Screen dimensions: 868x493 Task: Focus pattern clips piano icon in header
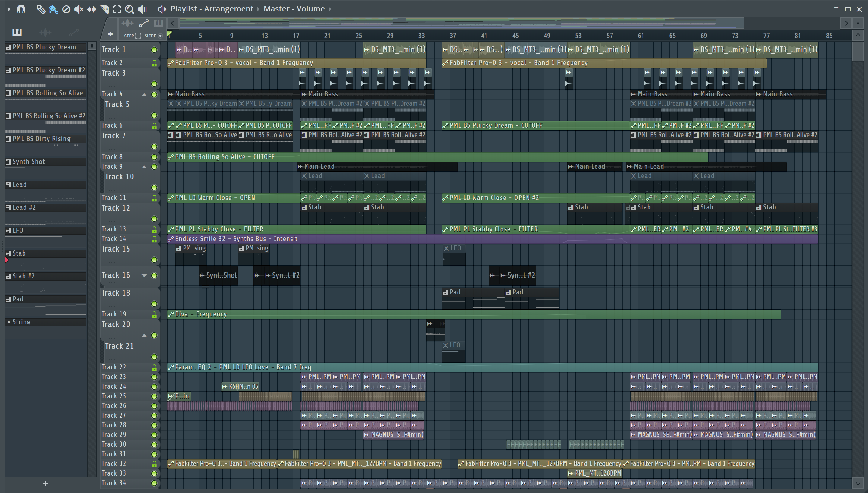click(x=158, y=24)
